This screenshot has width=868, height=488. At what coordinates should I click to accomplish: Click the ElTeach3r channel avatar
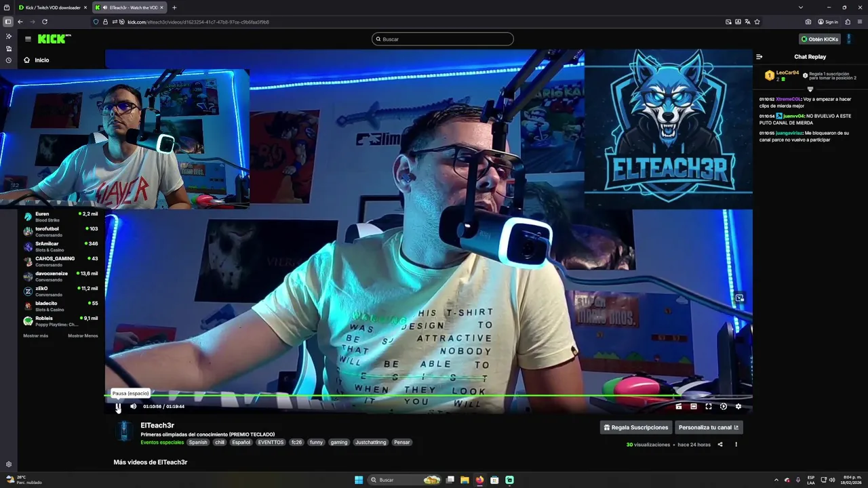pyautogui.click(x=125, y=431)
